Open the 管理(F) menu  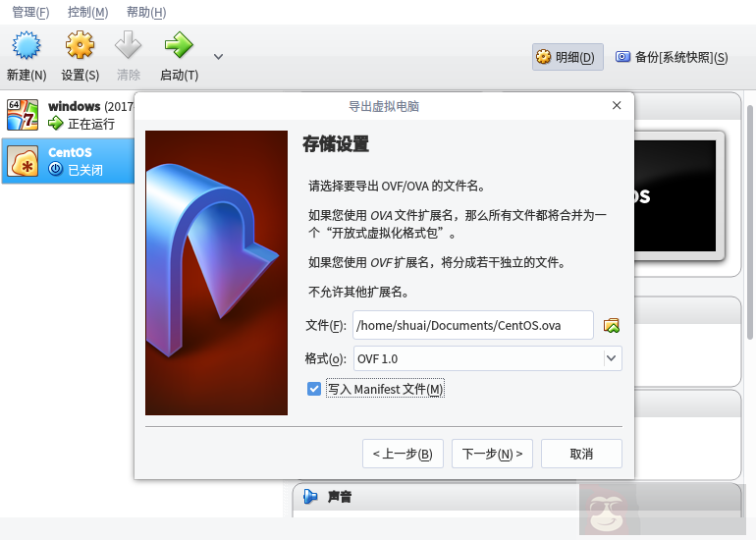click(30, 12)
